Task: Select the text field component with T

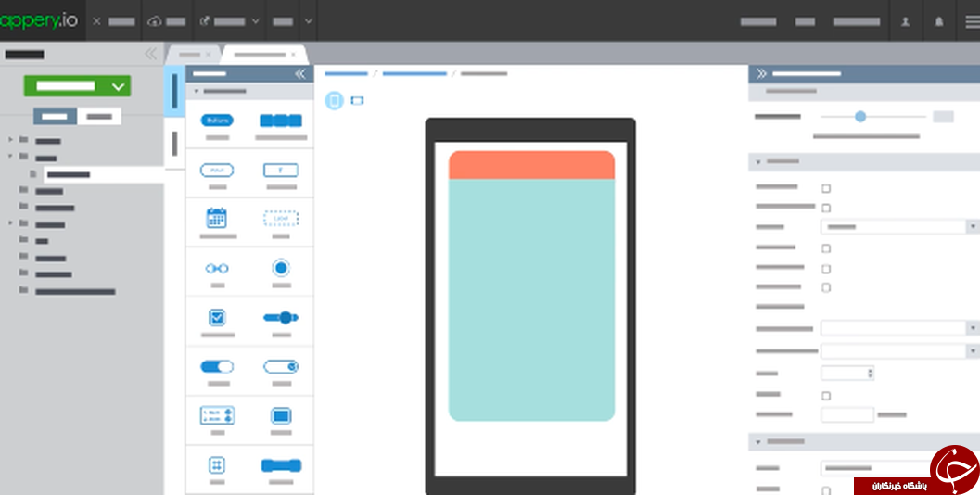Action: [x=281, y=170]
